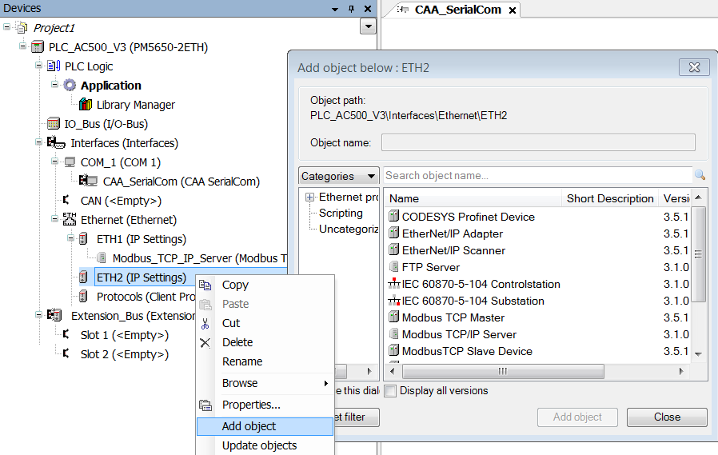Click the Application gear icon
Image resolution: width=718 pixels, height=455 pixels.
(x=70, y=86)
